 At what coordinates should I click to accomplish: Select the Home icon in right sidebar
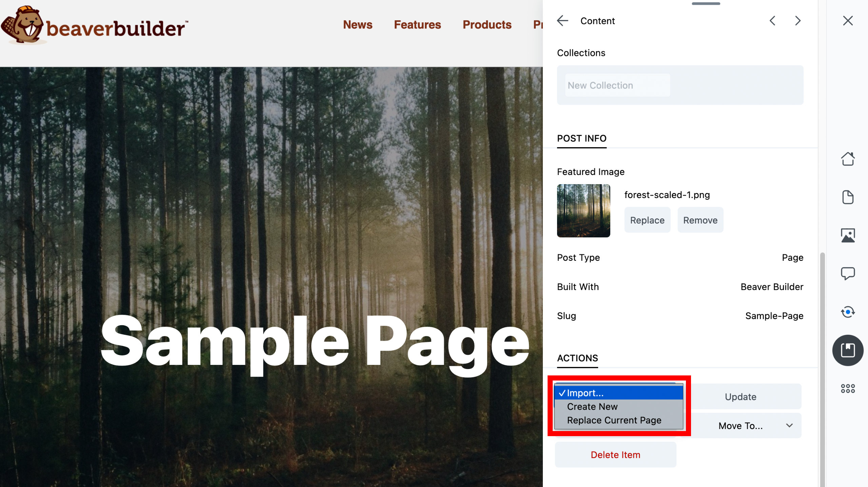click(848, 159)
